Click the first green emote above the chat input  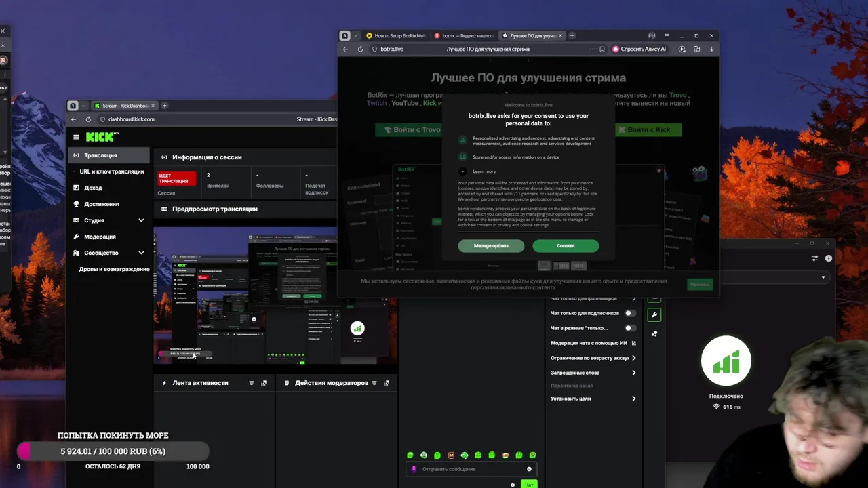coord(410,455)
